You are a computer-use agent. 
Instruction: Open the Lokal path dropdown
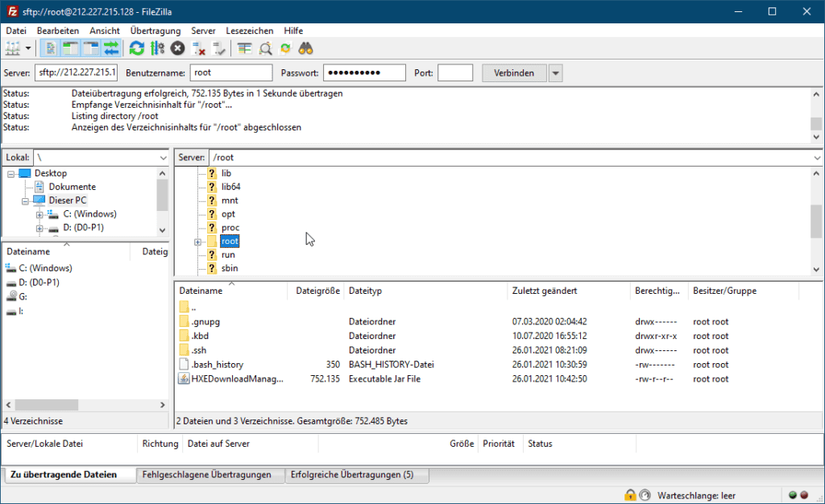click(x=163, y=158)
